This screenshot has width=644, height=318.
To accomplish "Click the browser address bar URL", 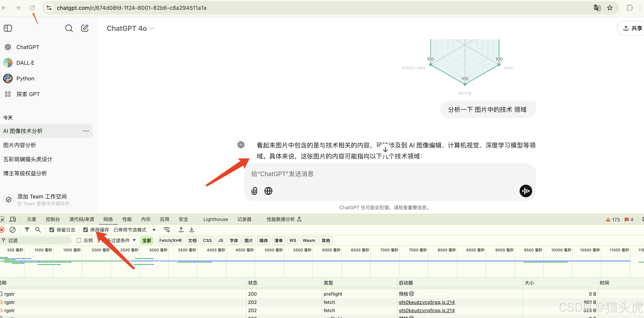I will (x=131, y=8).
